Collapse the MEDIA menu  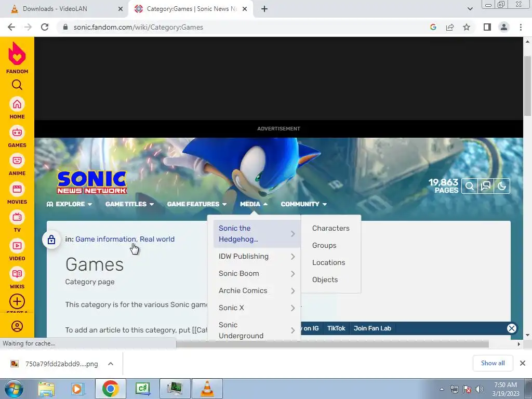(254, 204)
